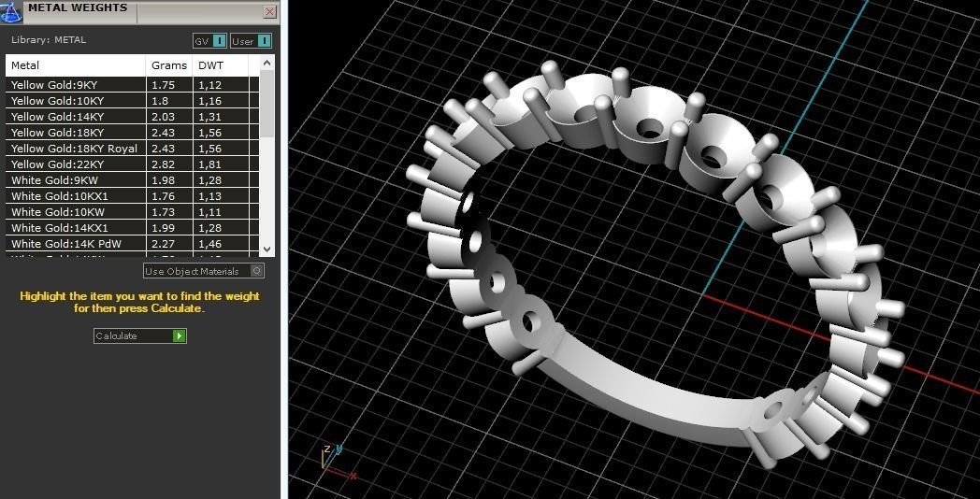The height and width of the screenshot is (499, 980).
Task: Click scroll down arrow in metal list
Action: [267, 249]
